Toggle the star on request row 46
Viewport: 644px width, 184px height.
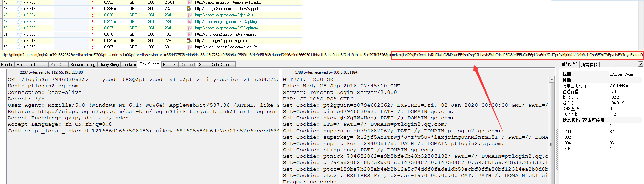19,2
